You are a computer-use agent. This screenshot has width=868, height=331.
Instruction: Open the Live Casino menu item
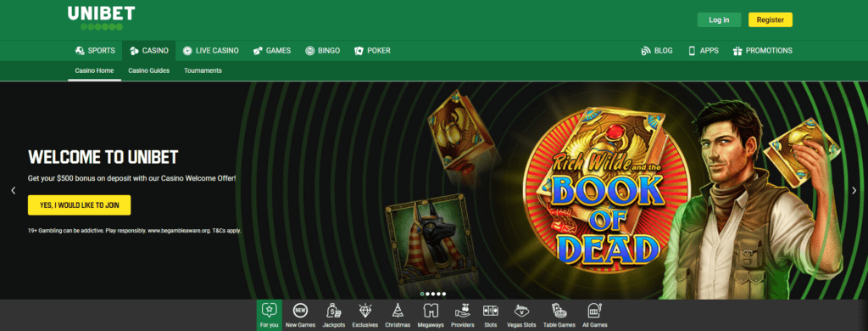tap(211, 50)
